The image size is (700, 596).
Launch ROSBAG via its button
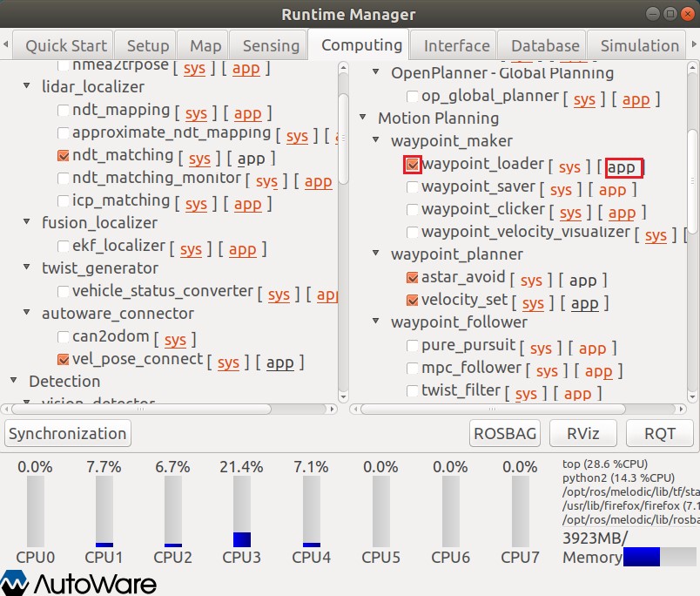[505, 433]
